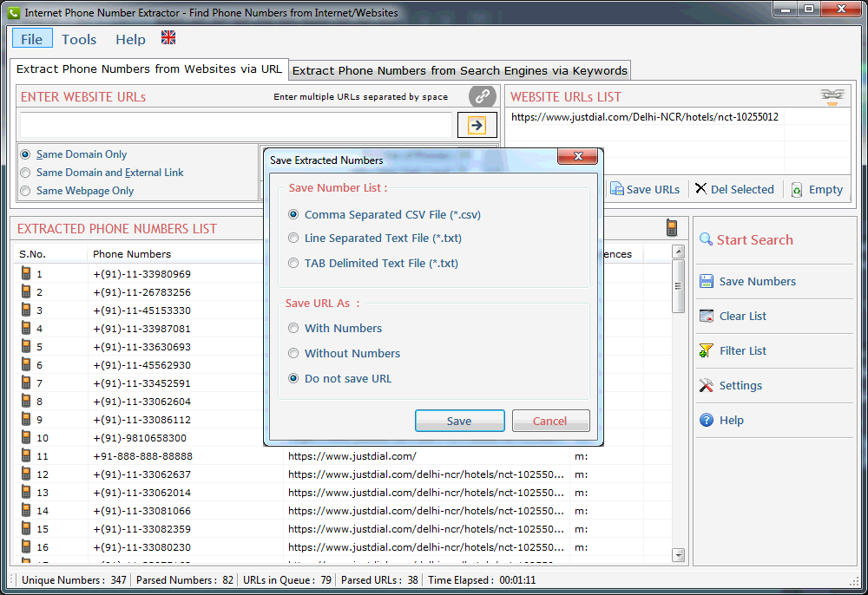Click the Clear List icon

point(707,316)
